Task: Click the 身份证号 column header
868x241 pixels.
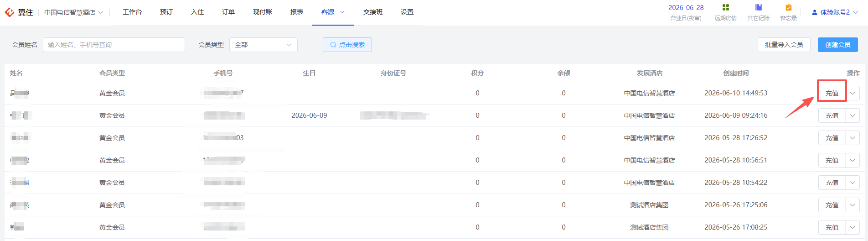Action: pos(393,73)
